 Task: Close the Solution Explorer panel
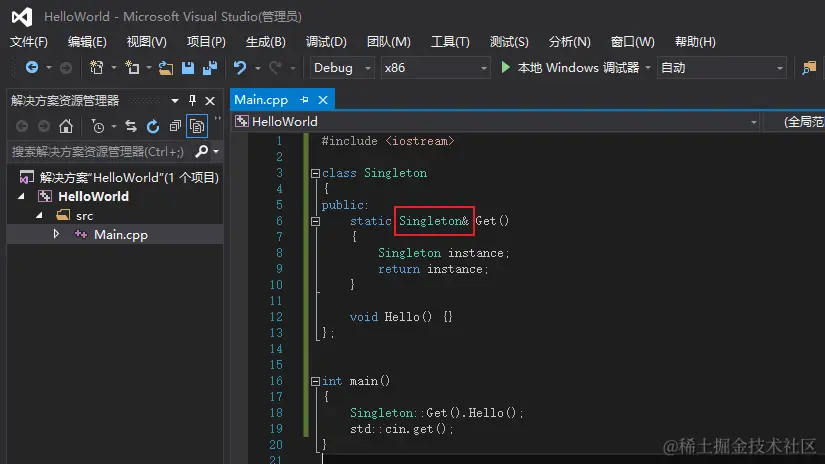pos(210,100)
